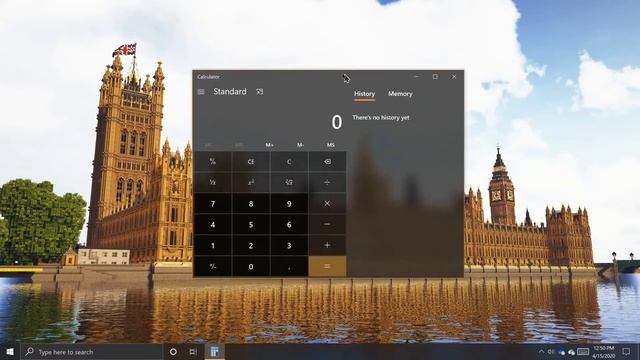
Task: Click the number 6 key
Action: tap(289, 224)
